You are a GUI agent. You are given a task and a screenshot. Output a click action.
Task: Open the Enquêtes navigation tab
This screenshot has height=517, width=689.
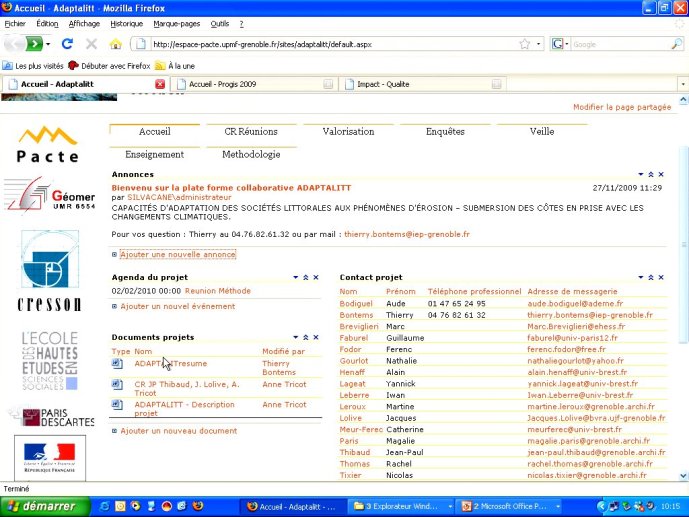click(445, 131)
